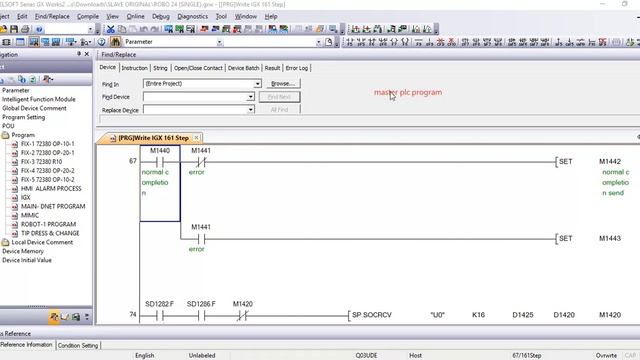The height and width of the screenshot is (360, 640).
Task: Click the page icon right of Parameter combo
Action: click(x=329, y=42)
